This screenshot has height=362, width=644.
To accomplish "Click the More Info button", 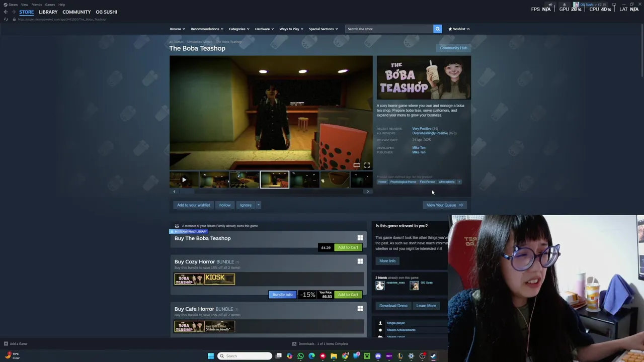I will (387, 261).
